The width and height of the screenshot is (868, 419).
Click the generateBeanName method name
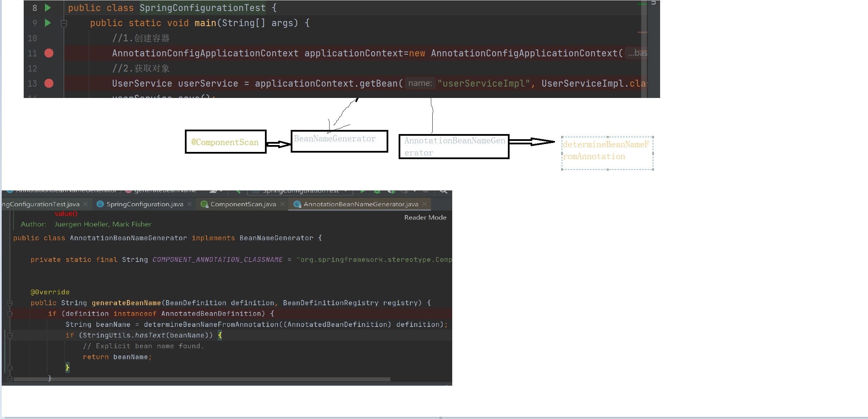tap(126, 303)
